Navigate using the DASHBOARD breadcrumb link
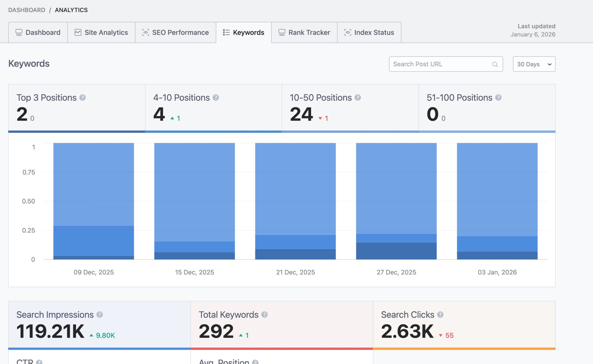The height and width of the screenshot is (364, 593). 27,10
